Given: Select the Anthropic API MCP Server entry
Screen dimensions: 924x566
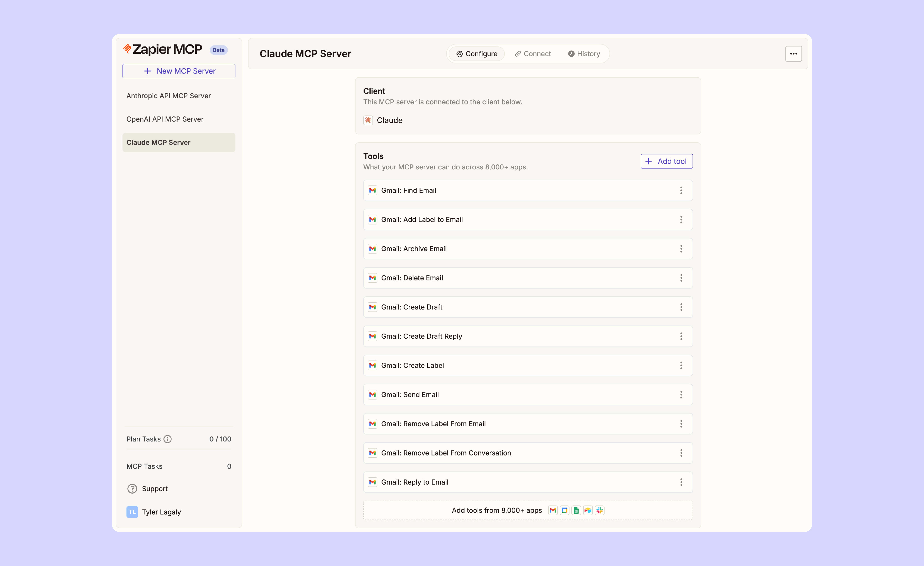Looking at the screenshot, I should click(x=169, y=96).
